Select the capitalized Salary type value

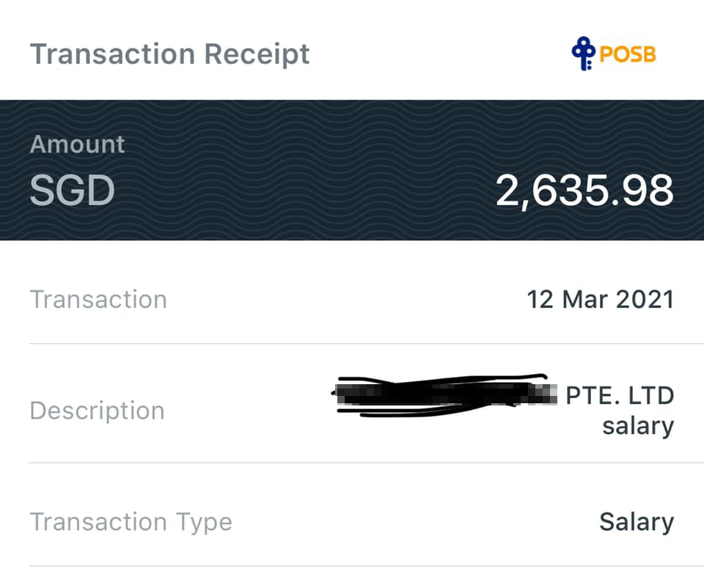tap(636, 522)
